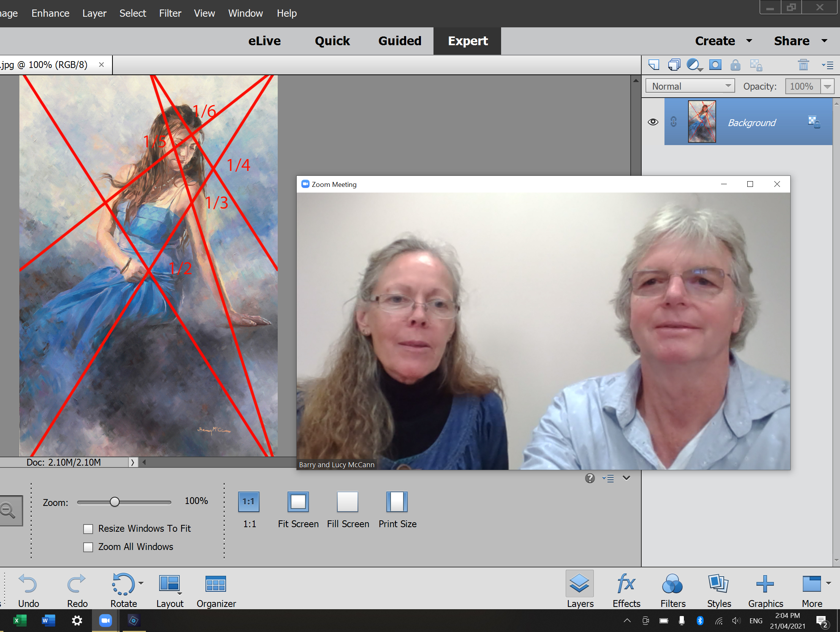The image size is (840, 632).
Task: Open the Help menu
Action: pyautogui.click(x=286, y=13)
